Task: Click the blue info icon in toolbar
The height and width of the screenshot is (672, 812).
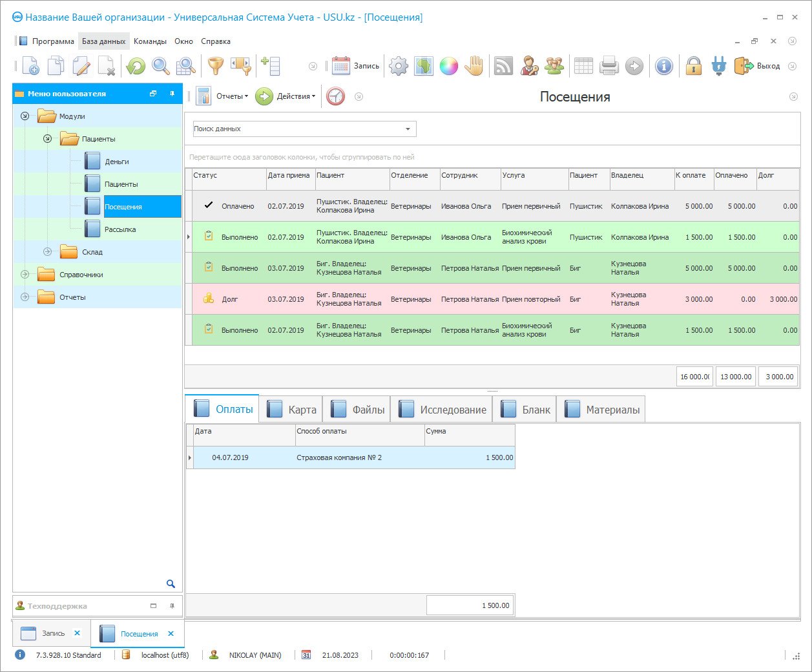Action: coord(663,66)
